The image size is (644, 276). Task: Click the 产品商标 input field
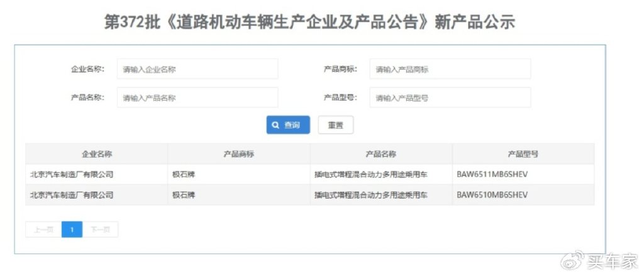(x=450, y=69)
